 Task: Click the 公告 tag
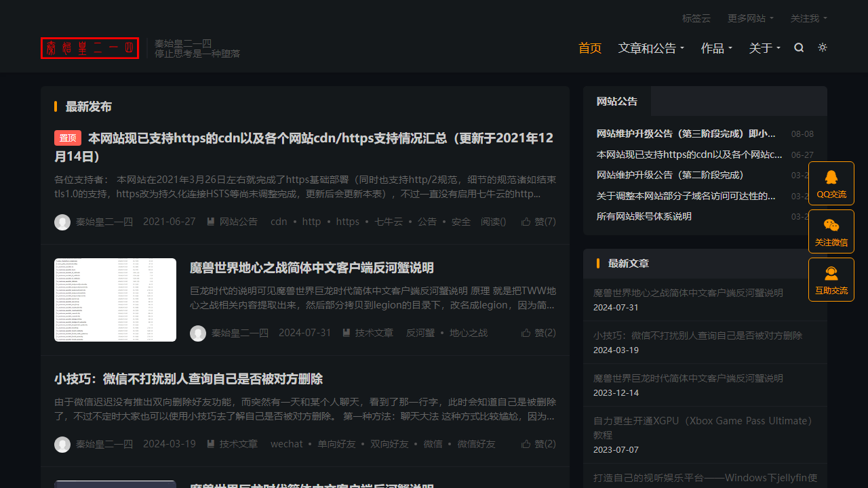pyautogui.click(x=427, y=222)
